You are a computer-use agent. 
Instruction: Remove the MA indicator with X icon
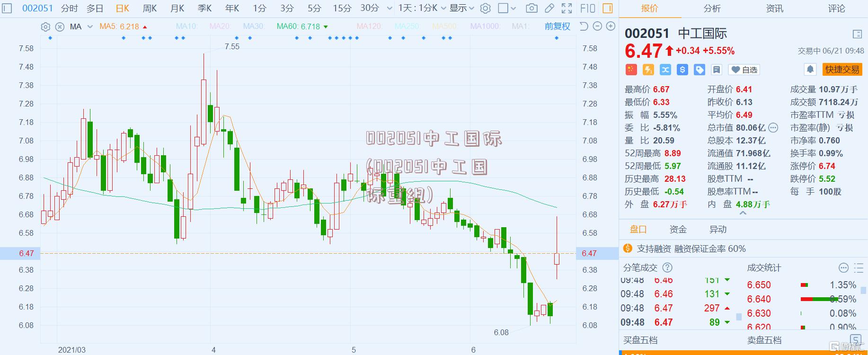pos(60,27)
